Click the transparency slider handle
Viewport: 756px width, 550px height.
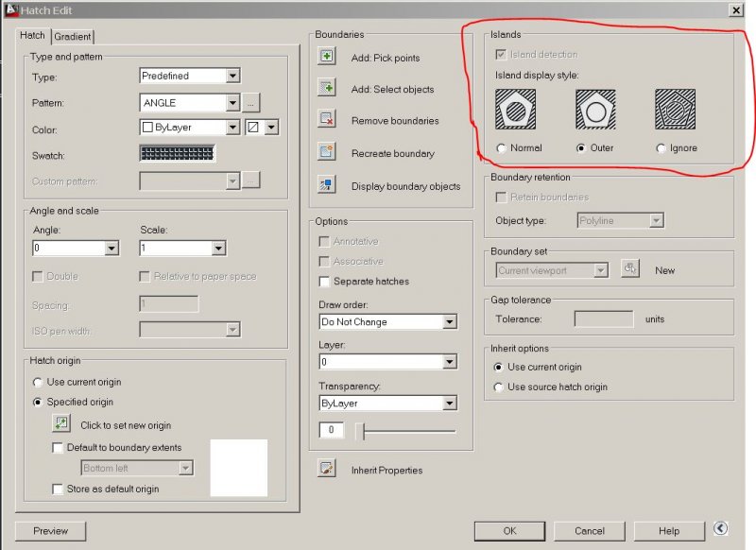tap(360, 432)
